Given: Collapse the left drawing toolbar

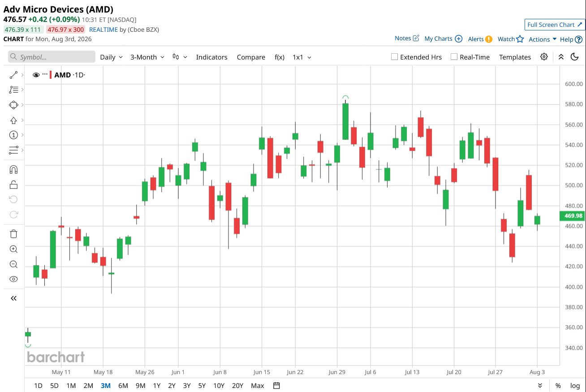Looking at the screenshot, I should pos(13,298).
